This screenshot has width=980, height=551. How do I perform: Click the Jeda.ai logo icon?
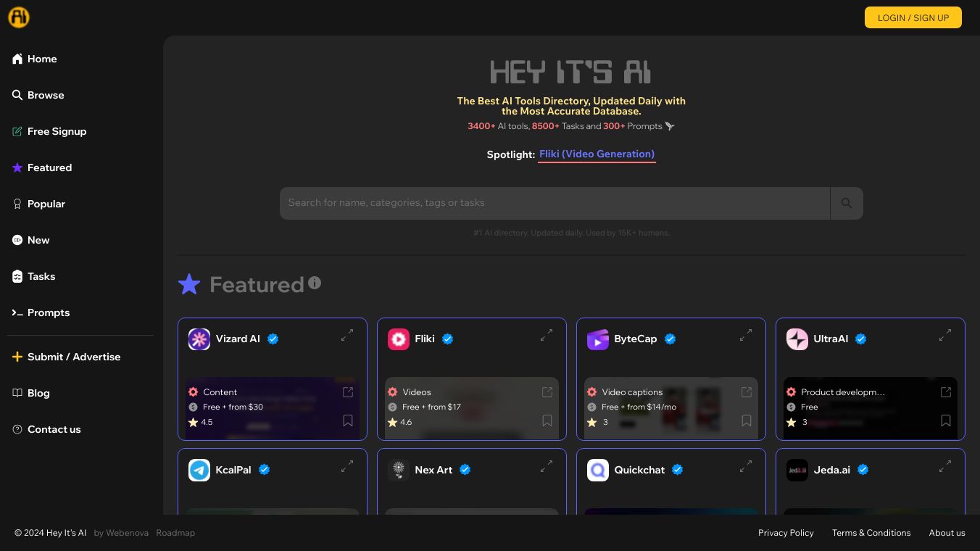(x=797, y=471)
